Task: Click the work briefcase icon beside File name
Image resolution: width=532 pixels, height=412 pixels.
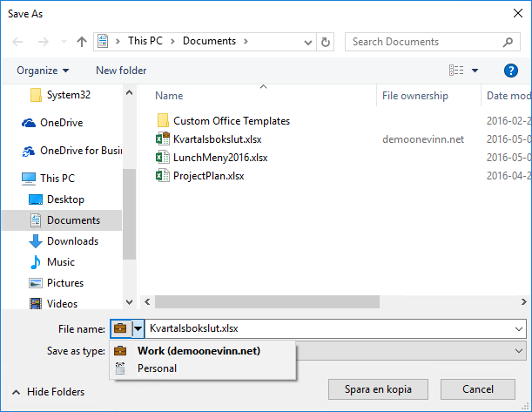Action: (120, 328)
